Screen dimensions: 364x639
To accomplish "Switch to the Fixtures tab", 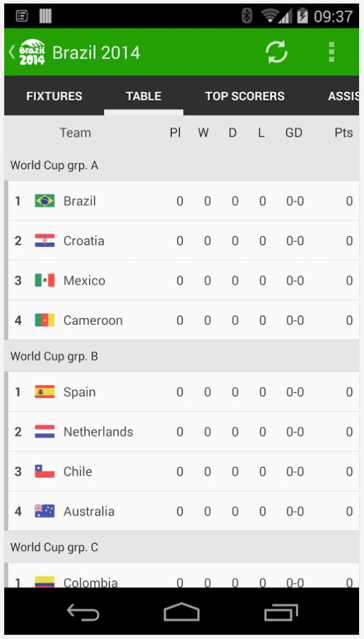I will 54,96.
